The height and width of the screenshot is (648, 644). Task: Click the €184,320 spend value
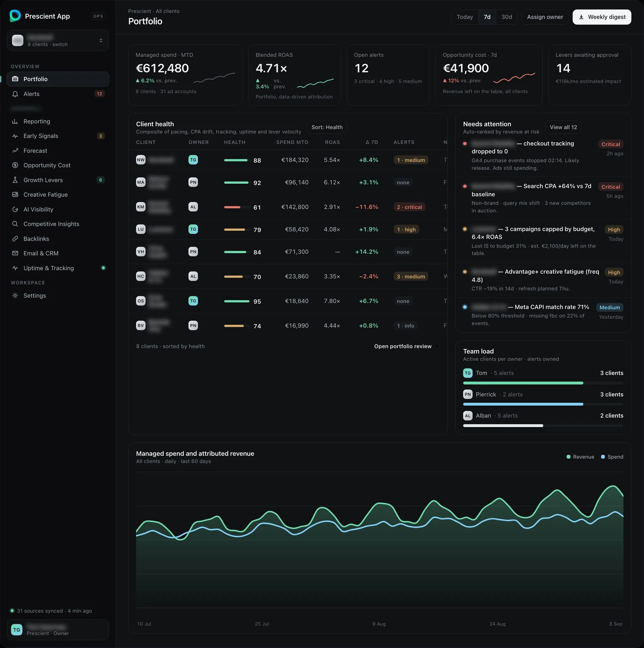295,160
